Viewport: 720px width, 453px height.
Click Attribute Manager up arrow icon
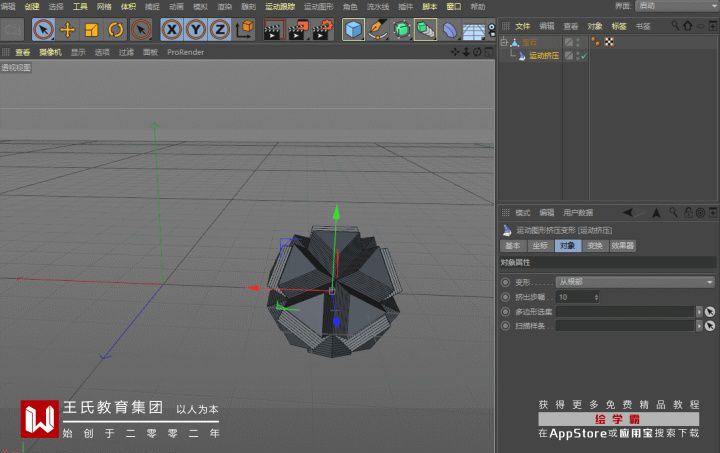click(x=657, y=213)
